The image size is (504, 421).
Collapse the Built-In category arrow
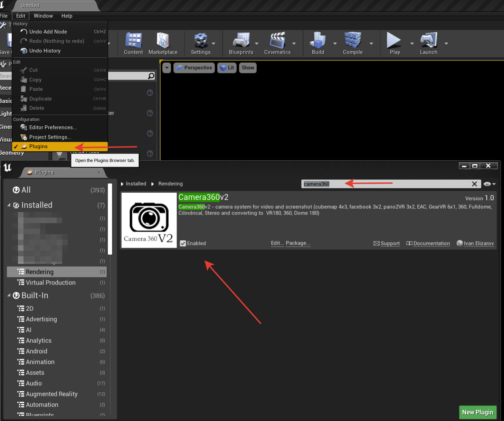(x=9, y=296)
